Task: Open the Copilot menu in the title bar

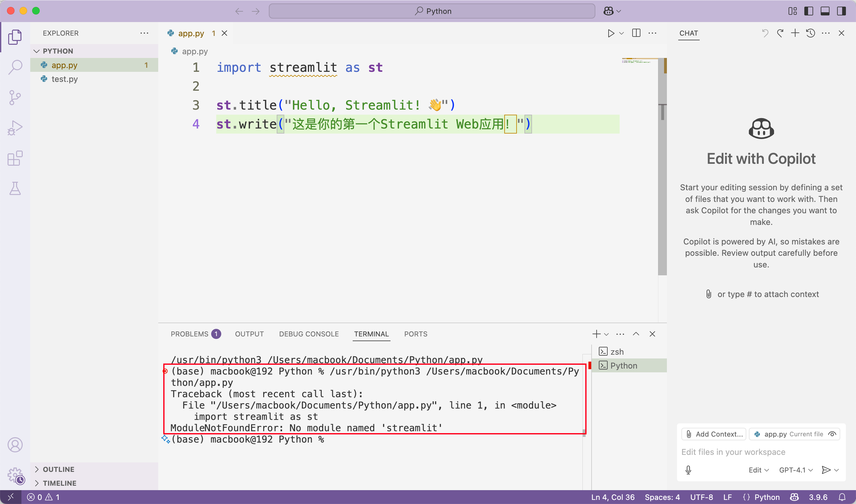Action: [x=611, y=10]
